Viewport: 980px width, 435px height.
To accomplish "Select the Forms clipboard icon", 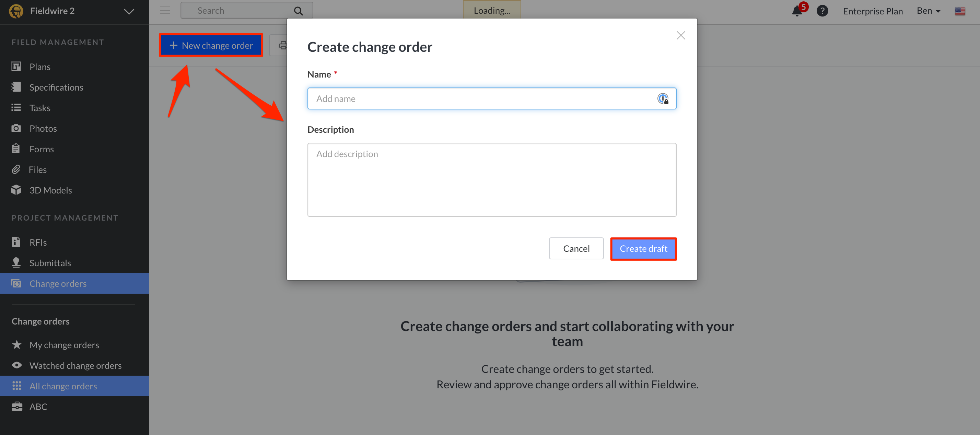I will 16,149.
